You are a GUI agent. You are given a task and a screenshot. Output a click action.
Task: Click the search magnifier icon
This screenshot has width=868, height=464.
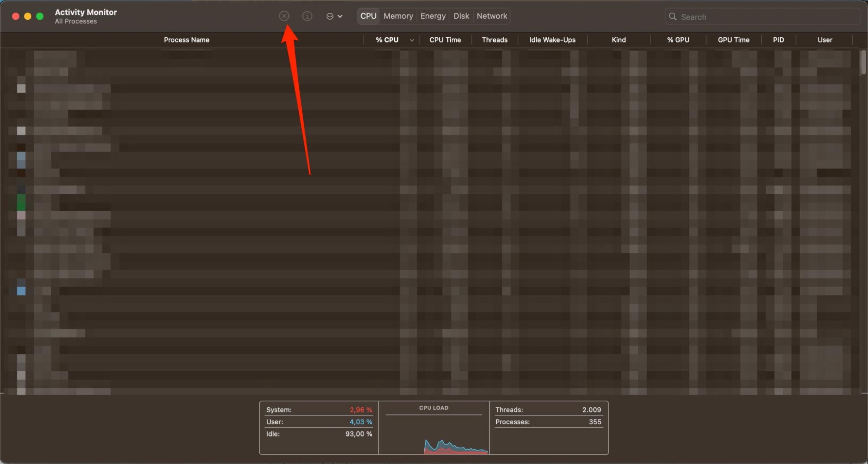point(673,16)
